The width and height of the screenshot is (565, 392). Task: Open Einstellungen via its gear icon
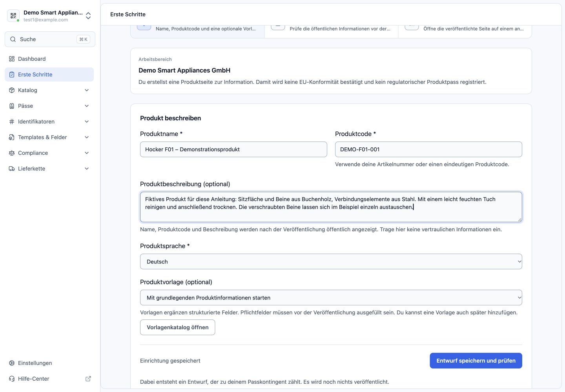click(12, 363)
